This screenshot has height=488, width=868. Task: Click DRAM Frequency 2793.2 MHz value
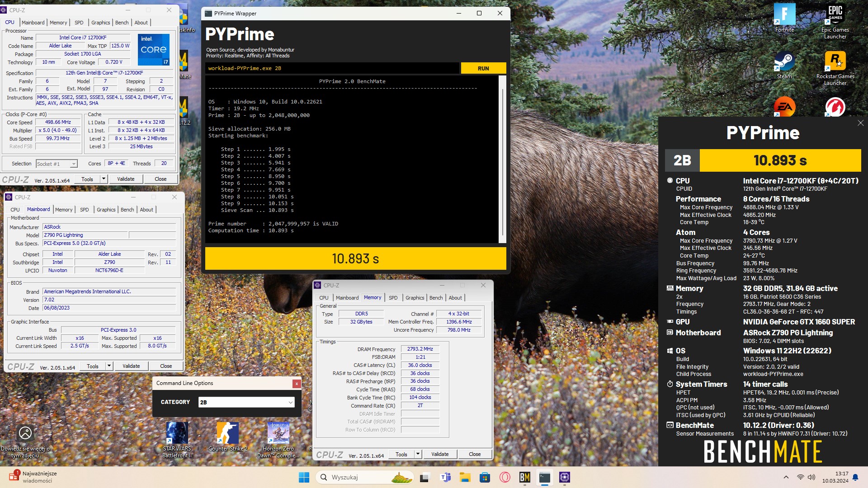(x=420, y=349)
